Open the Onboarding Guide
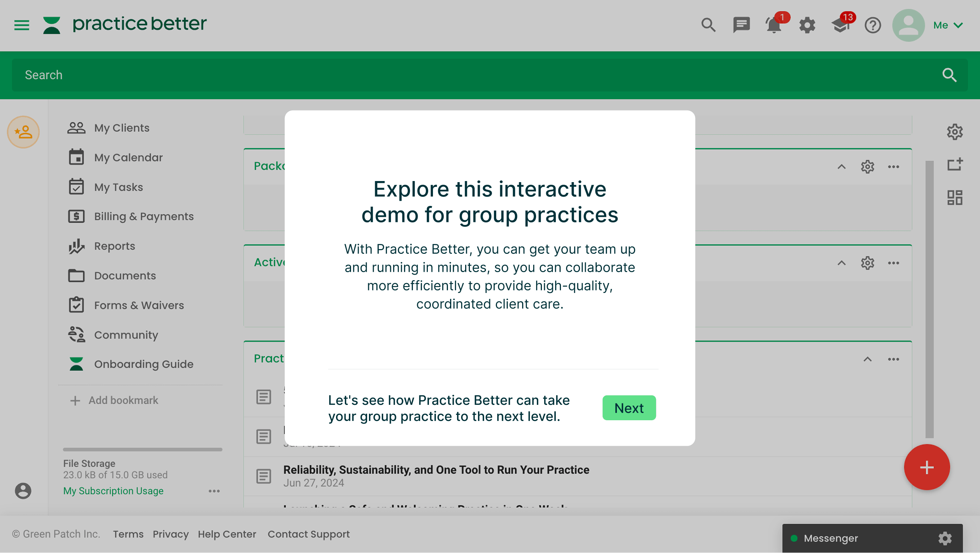Screen dimensions: 980x553 131,364
